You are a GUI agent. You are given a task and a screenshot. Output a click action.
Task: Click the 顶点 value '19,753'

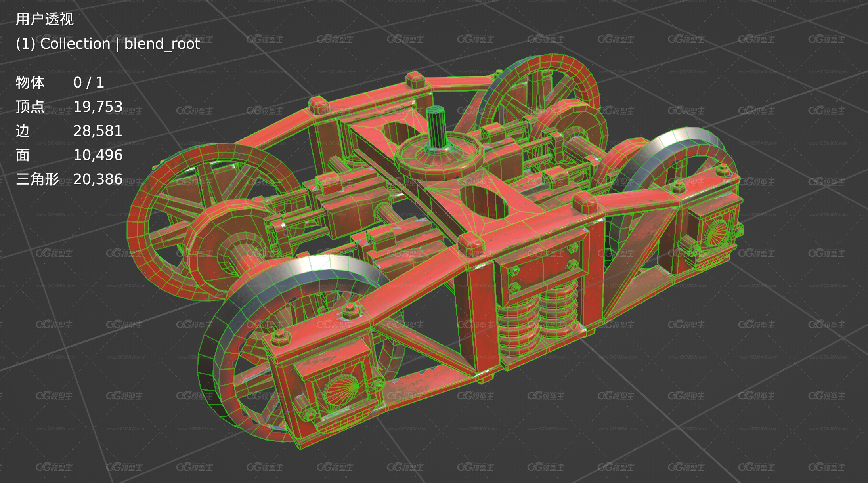[x=98, y=107]
